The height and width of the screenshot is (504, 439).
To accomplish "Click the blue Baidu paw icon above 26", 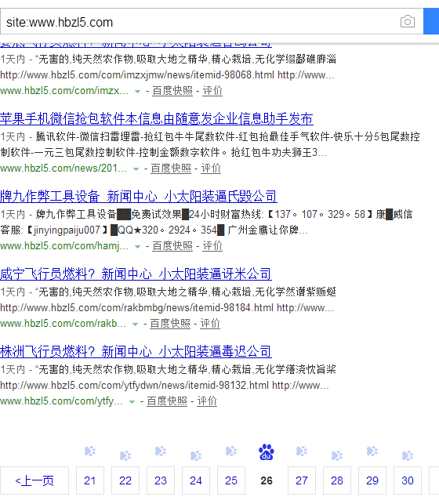I will tap(267, 452).
